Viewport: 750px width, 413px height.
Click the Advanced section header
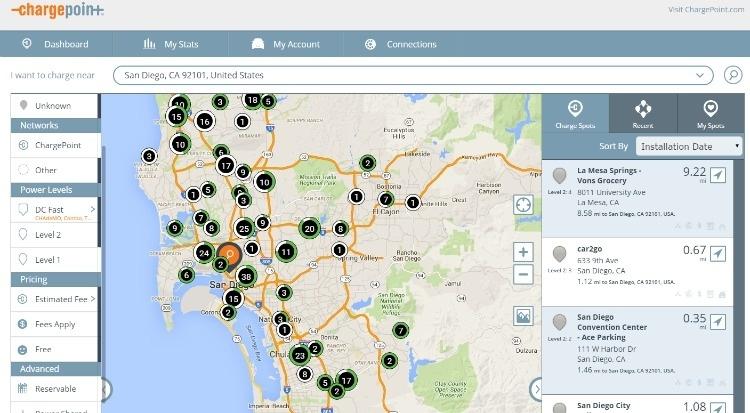pyautogui.click(x=55, y=369)
